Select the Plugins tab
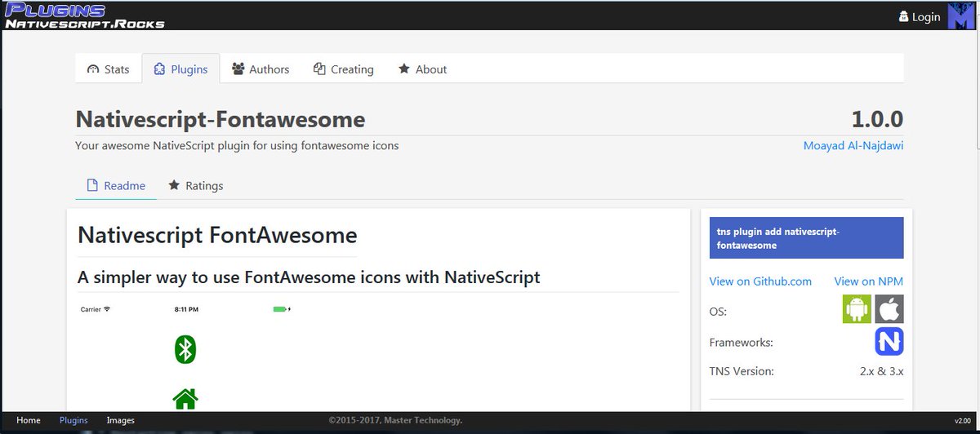Image resolution: width=980 pixels, height=434 pixels. point(180,69)
